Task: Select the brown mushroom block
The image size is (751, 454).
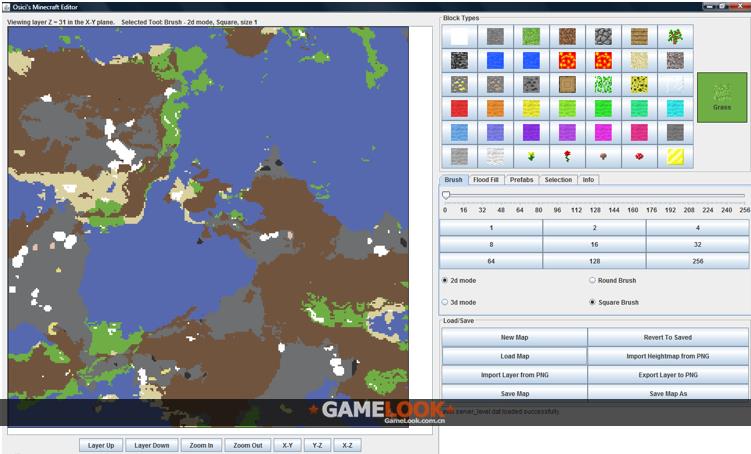Action: (603, 157)
